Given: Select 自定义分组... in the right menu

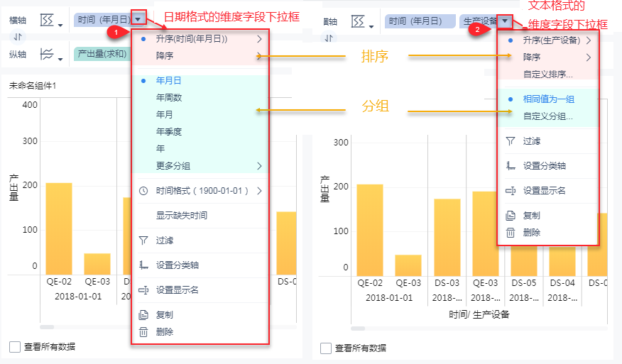Looking at the screenshot, I should tap(548, 116).
